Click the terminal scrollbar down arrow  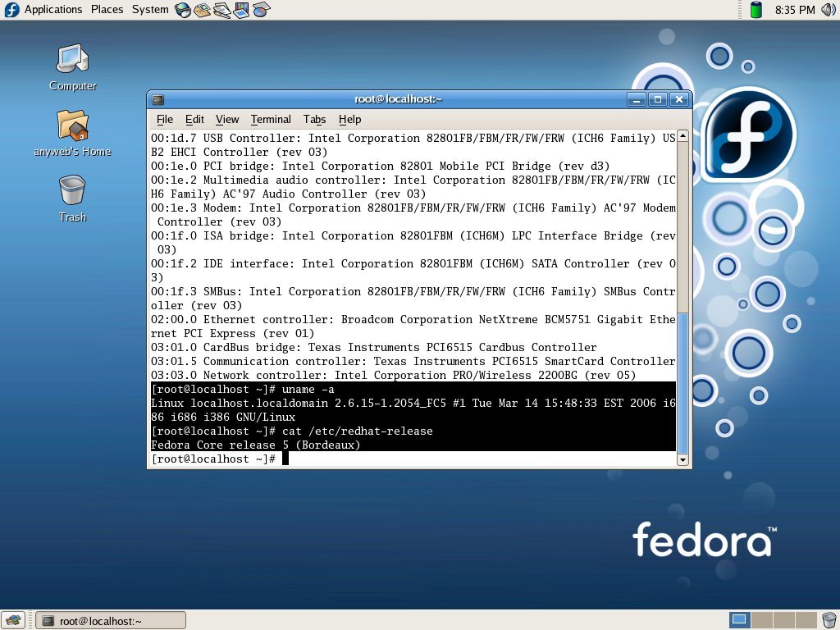(x=682, y=459)
